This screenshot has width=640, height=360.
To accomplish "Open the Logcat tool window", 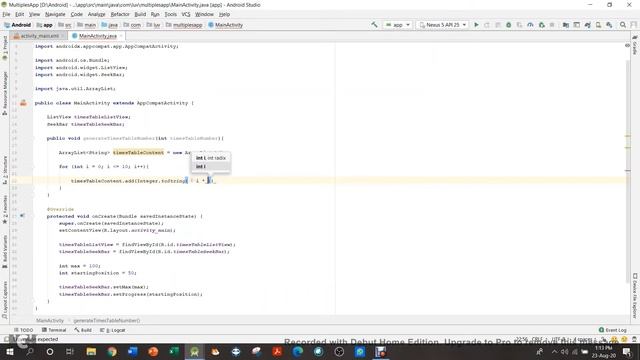I will (113, 330).
